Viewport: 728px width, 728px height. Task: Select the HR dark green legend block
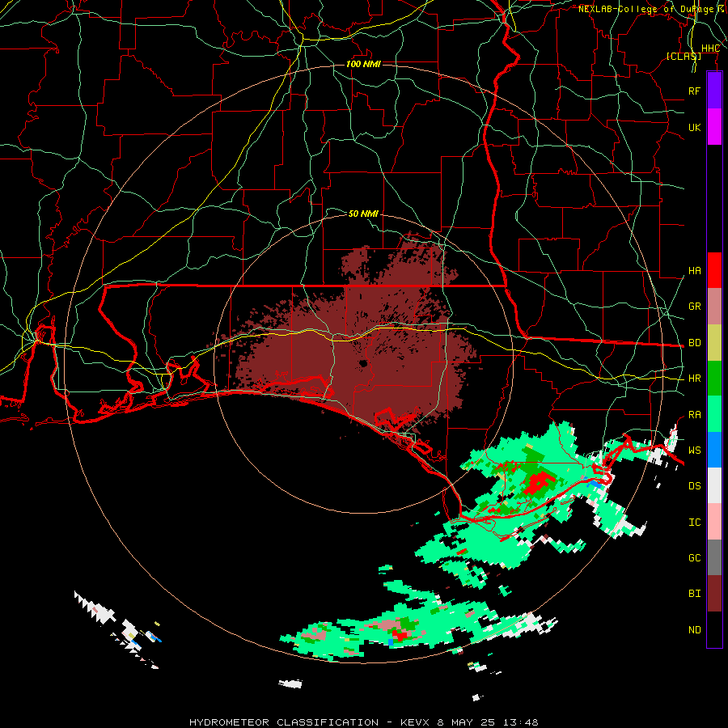(x=714, y=379)
